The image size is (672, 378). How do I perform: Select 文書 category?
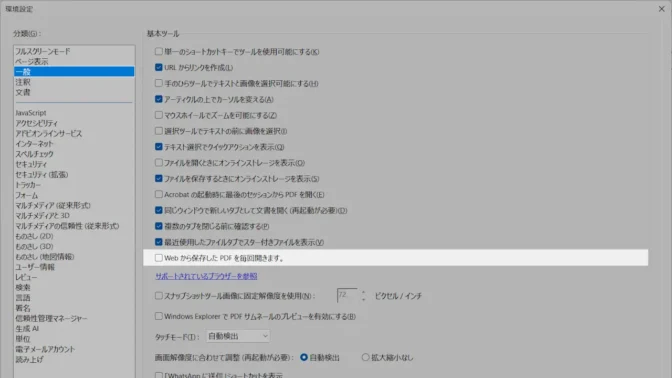pos(74,92)
